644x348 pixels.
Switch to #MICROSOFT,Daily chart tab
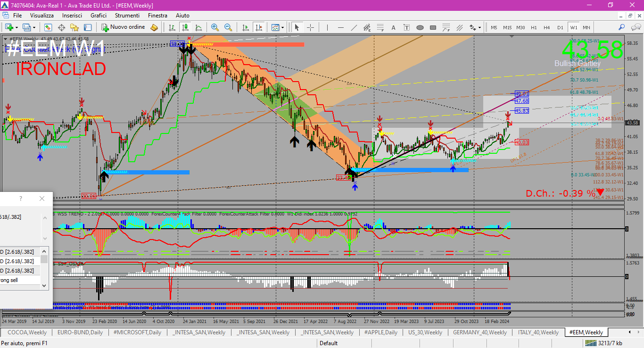[x=137, y=332]
